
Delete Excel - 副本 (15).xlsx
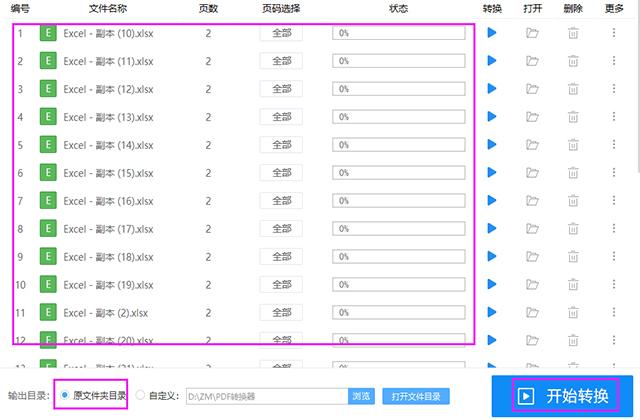[x=573, y=173]
